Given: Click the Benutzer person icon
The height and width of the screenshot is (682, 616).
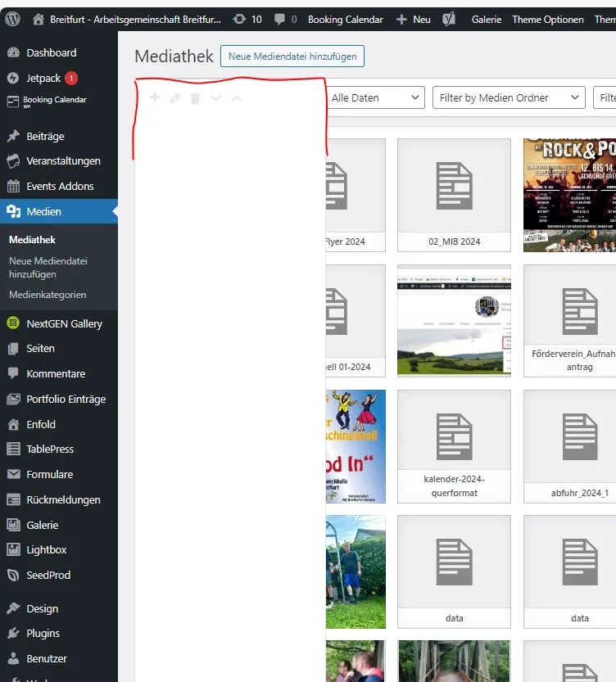Looking at the screenshot, I should 13,658.
